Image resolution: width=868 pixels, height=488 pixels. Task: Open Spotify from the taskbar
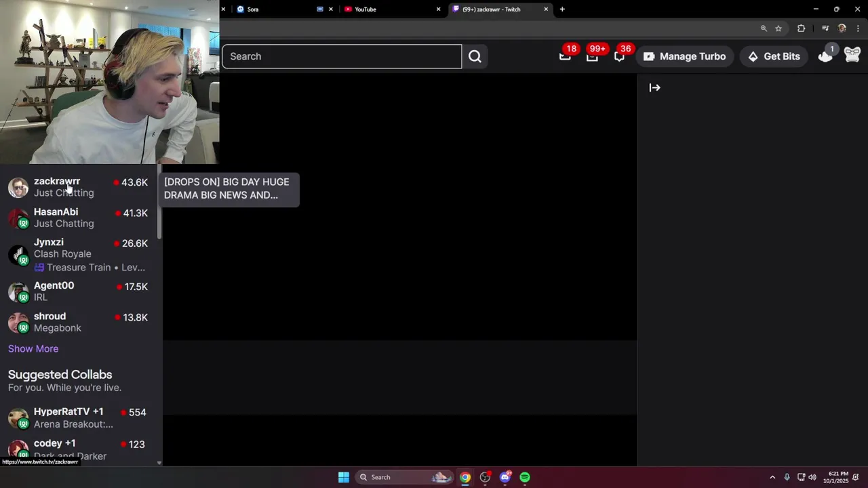(x=525, y=477)
